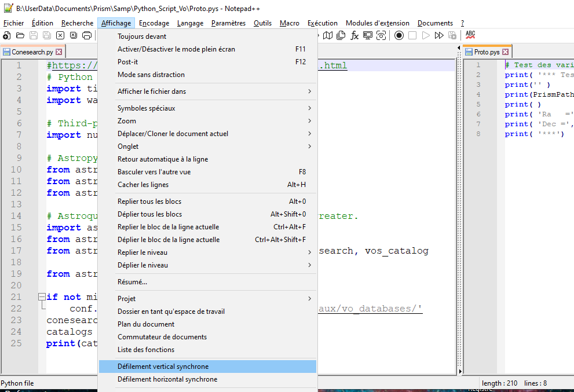Click the New file toolbar icon
This screenshot has height=392, width=574.
click(x=7, y=36)
